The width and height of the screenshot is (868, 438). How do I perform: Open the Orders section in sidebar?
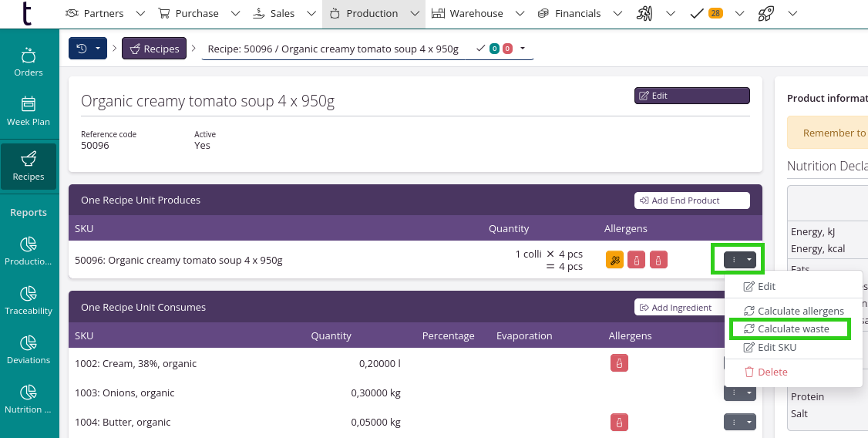(x=29, y=62)
